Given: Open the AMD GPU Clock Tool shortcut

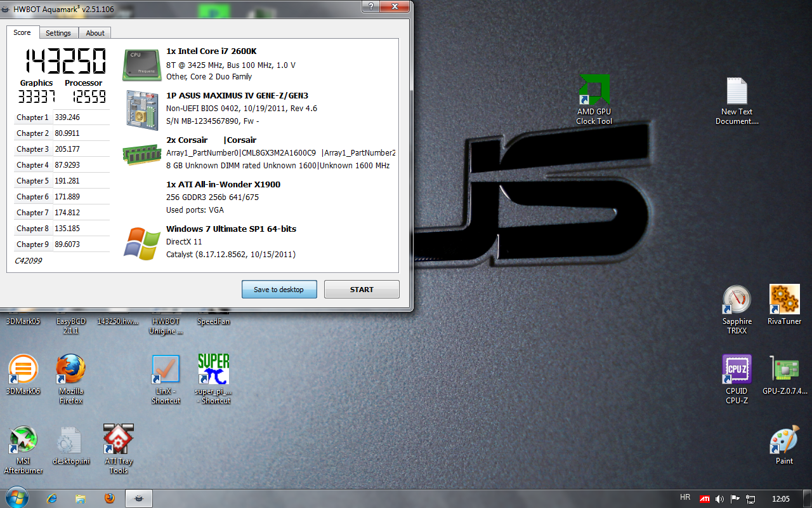Looking at the screenshot, I should pos(594,100).
